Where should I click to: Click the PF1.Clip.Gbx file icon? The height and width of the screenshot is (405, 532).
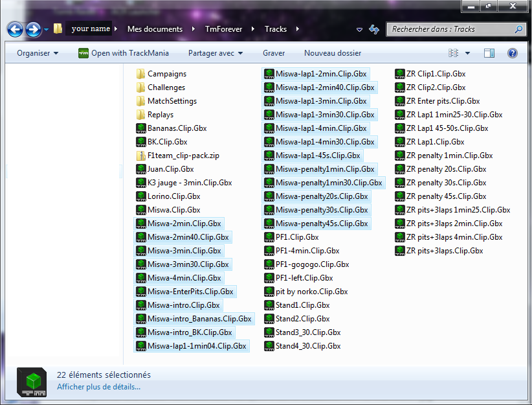269,237
